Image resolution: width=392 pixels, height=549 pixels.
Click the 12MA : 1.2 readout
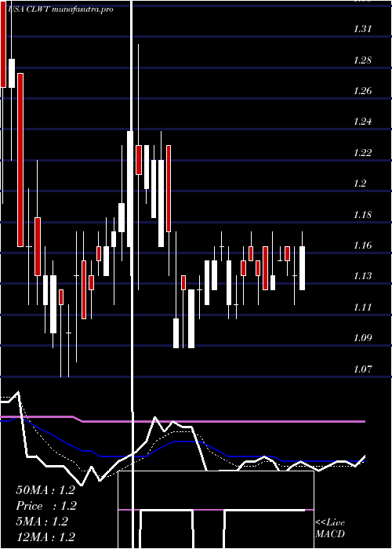click(x=45, y=536)
